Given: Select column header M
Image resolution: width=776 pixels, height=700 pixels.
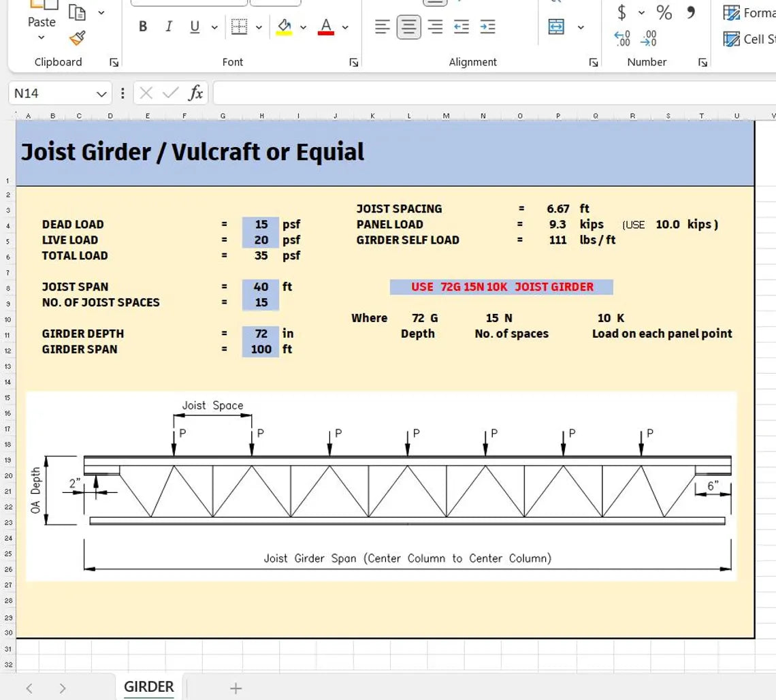Looking at the screenshot, I should click(446, 116).
